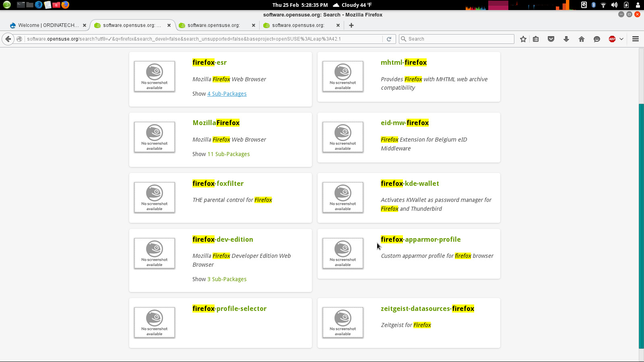The height and width of the screenshot is (362, 644).
Task: Open the firefox-profile-selector package link
Action: click(x=229, y=309)
